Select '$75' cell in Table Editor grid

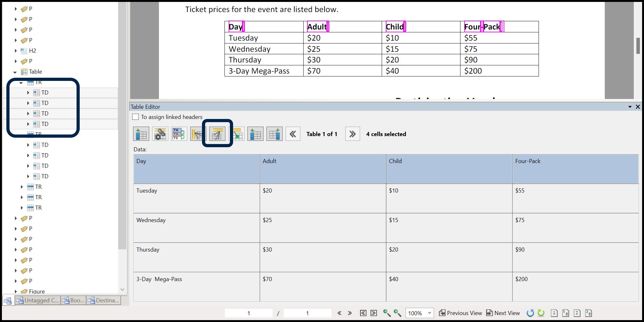click(x=575, y=228)
